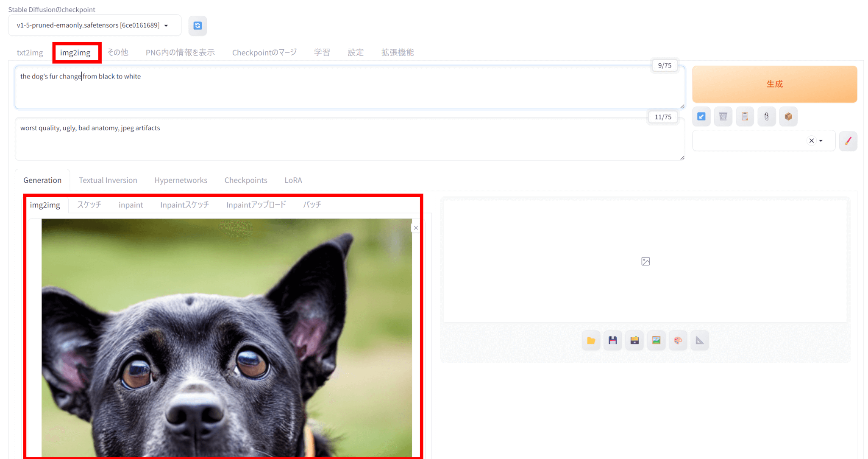Click the negative prompt resize handle
This screenshot has width=868, height=459.
tap(682, 158)
